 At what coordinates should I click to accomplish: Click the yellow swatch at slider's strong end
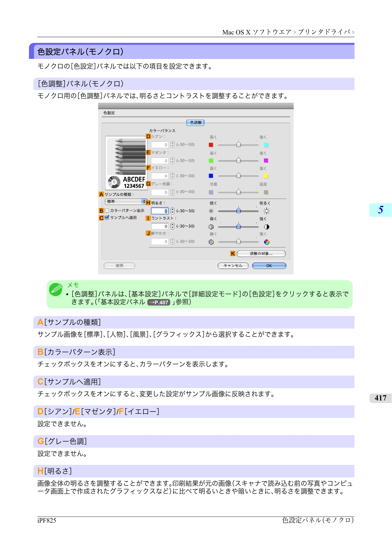pos(266,176)
